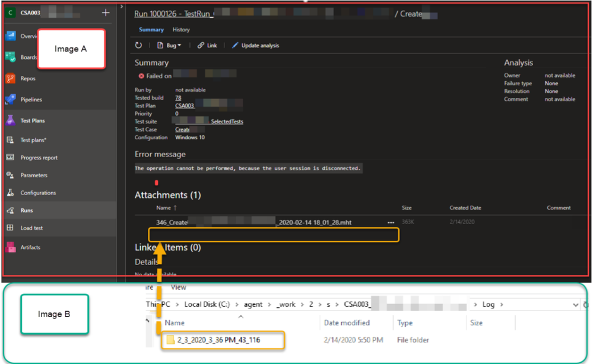Open the Artifacts section icon
The image size is (593, 364).
pos(11,247)
